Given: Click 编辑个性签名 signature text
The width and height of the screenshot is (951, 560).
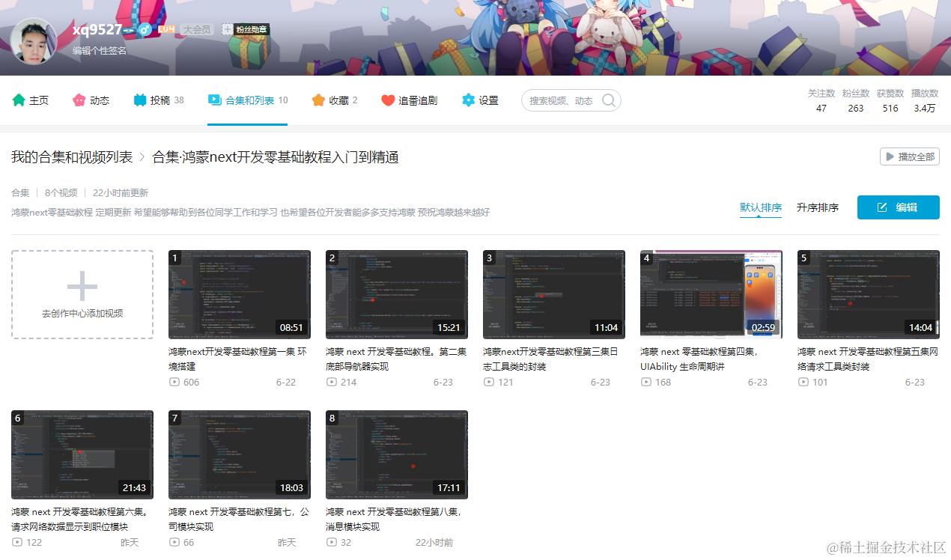Looking at the screenshot, I should coord(100,51).
